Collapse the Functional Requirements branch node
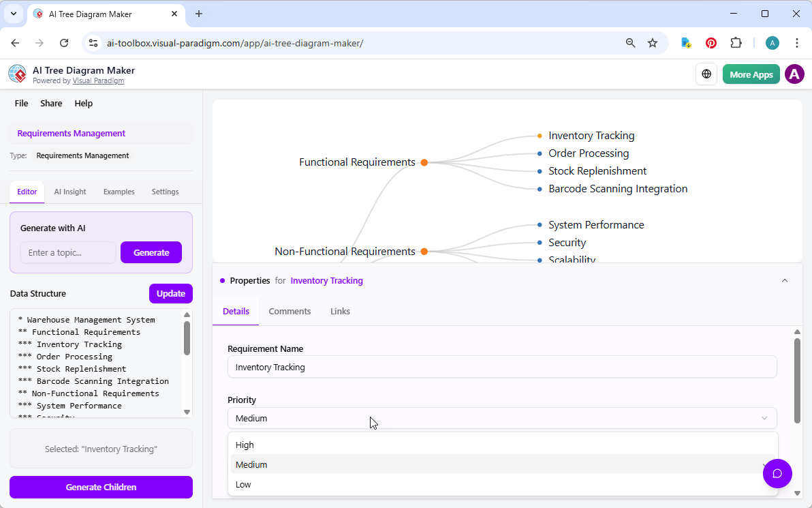The image size is (812, 508). (424, 162)
